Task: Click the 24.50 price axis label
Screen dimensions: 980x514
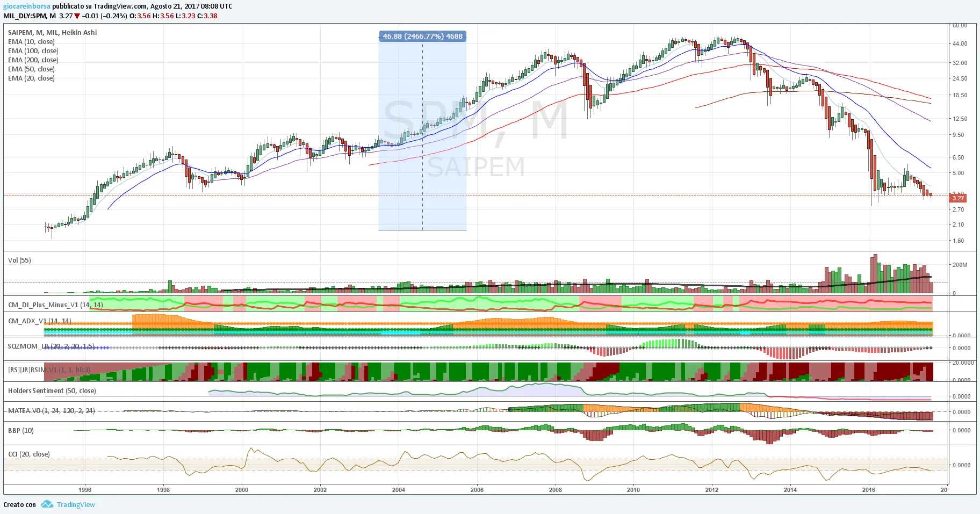Action: tap(960, 78)
